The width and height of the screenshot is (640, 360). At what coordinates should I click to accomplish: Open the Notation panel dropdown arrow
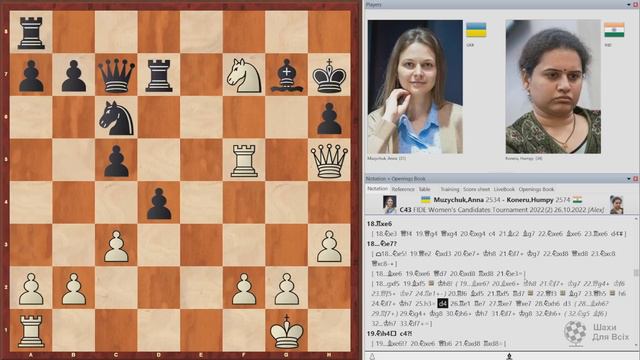[629, 179]
